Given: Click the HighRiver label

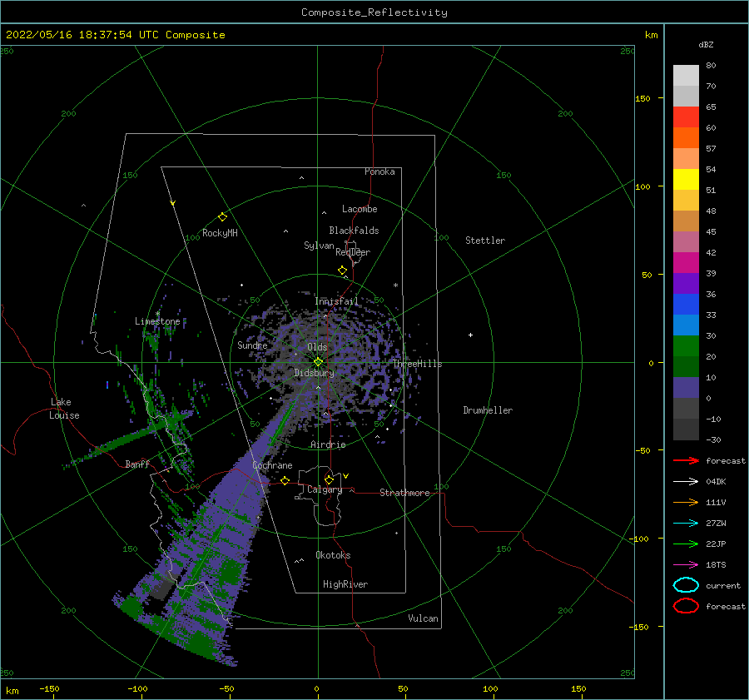Looking at the screenshot, I should 345,584.
